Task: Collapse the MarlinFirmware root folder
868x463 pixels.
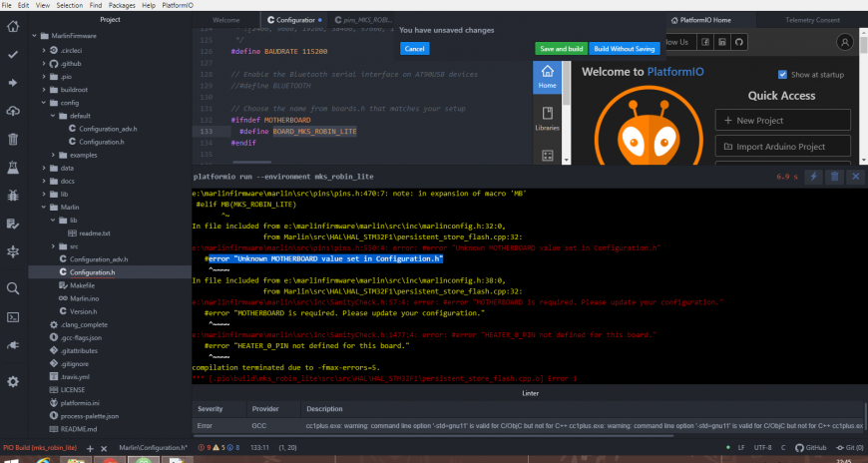Action: click(x=35, y=36)
